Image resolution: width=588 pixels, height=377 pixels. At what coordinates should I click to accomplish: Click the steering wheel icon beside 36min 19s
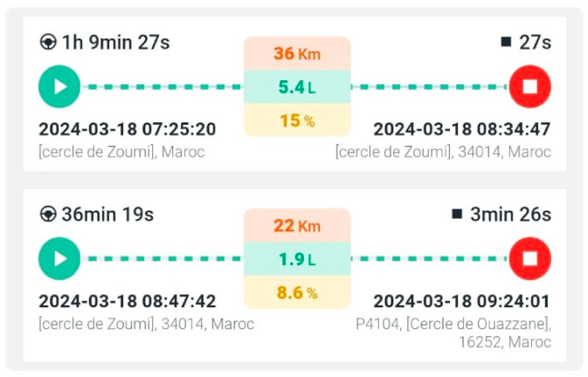pos(48,214)
